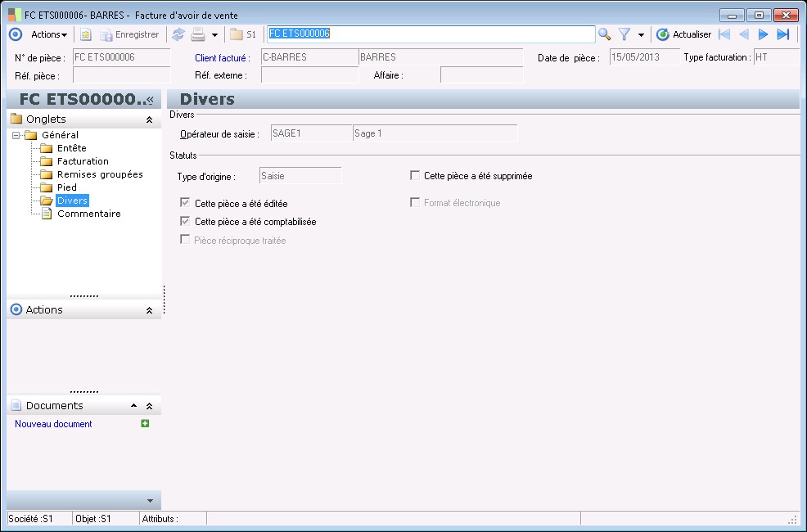Viewport: 807px width, 532px height.
Task: Click the green refresh arrows icon
Action: 178,34
